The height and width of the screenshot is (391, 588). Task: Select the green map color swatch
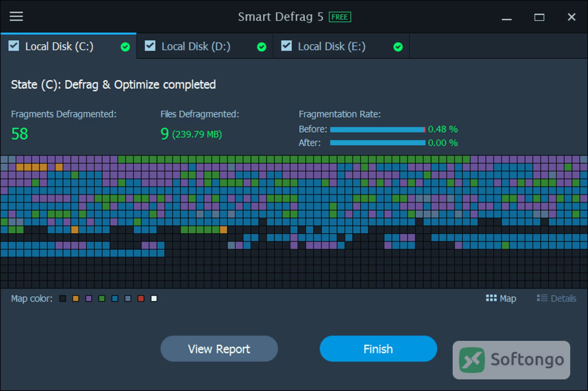102,298
